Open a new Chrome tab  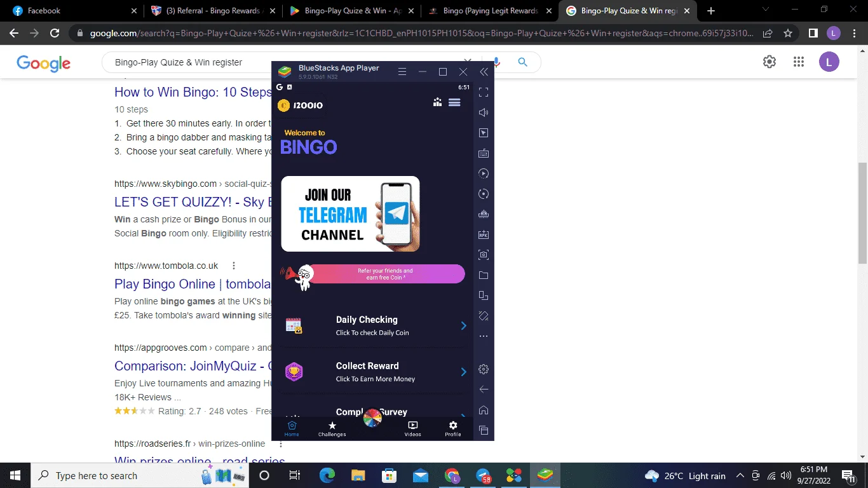click(711, 11)
